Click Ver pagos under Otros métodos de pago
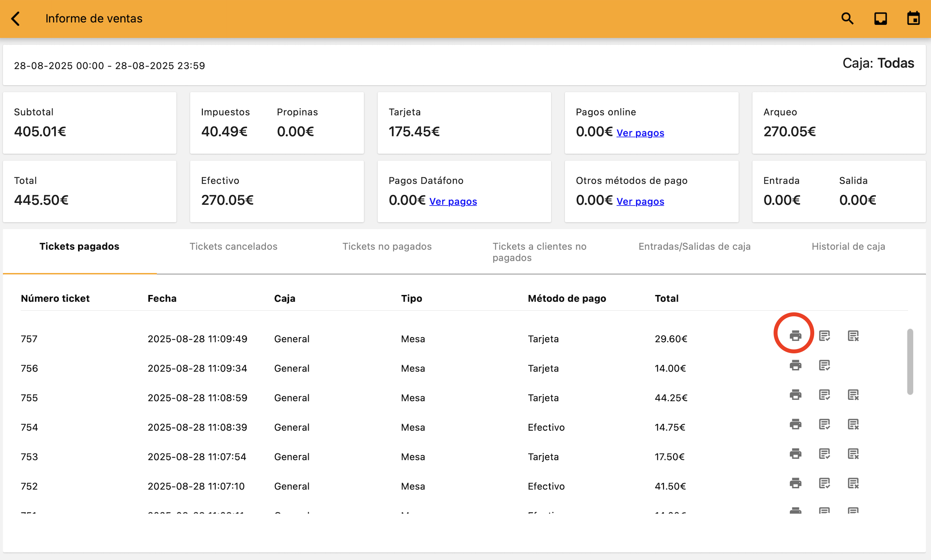 coord(640,202)
